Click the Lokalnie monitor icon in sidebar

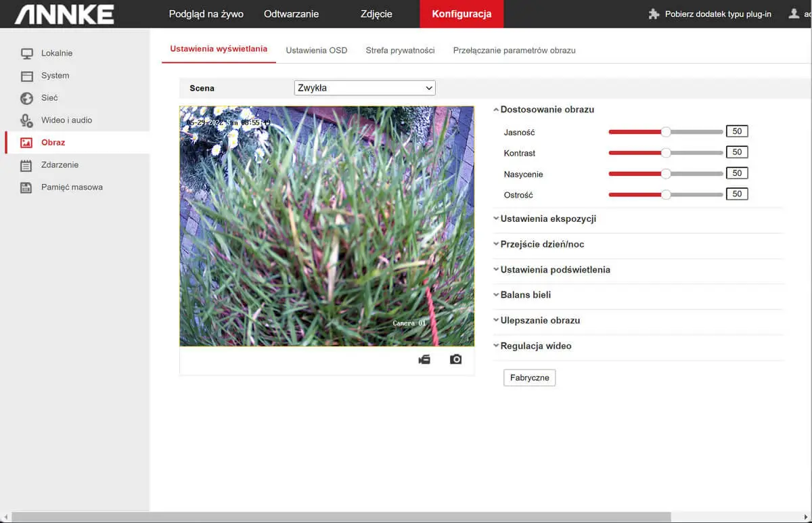tap(26, 53)
